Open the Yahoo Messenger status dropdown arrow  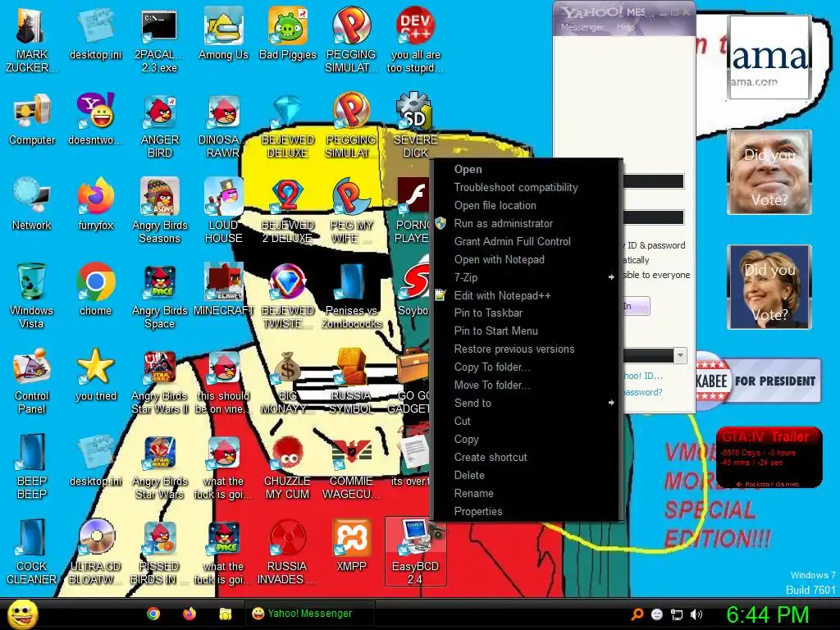(x=680, y=355)
